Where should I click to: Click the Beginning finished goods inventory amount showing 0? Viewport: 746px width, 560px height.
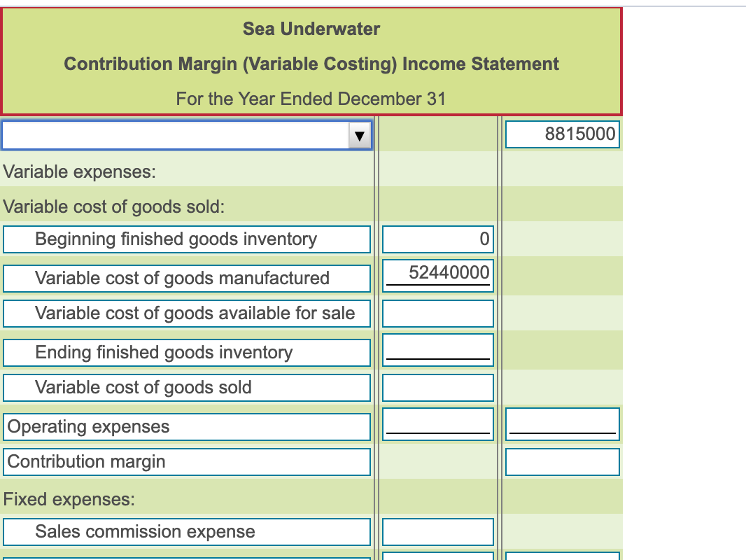(437, 239)
